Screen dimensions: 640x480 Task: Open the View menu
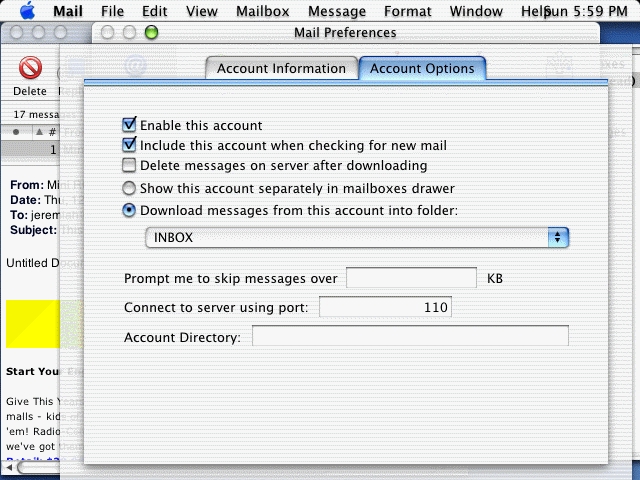[x=202, y=11]
